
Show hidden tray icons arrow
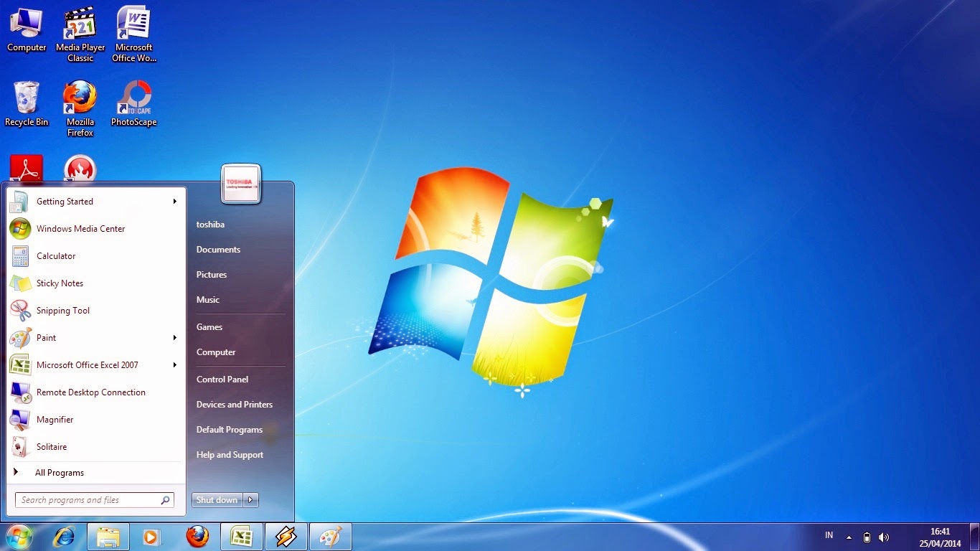click(x=849, y=537)
